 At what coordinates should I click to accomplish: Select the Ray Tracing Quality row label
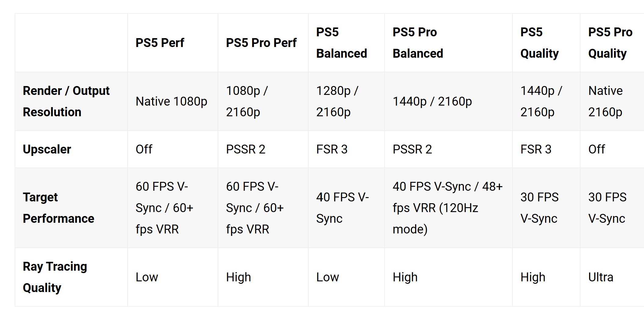[x=55, y=277]
